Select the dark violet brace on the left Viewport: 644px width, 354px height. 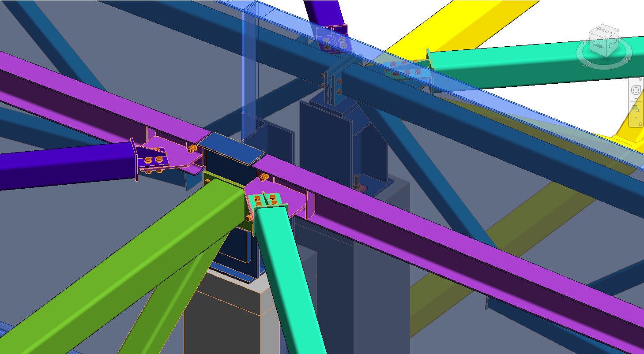[66, 165]
